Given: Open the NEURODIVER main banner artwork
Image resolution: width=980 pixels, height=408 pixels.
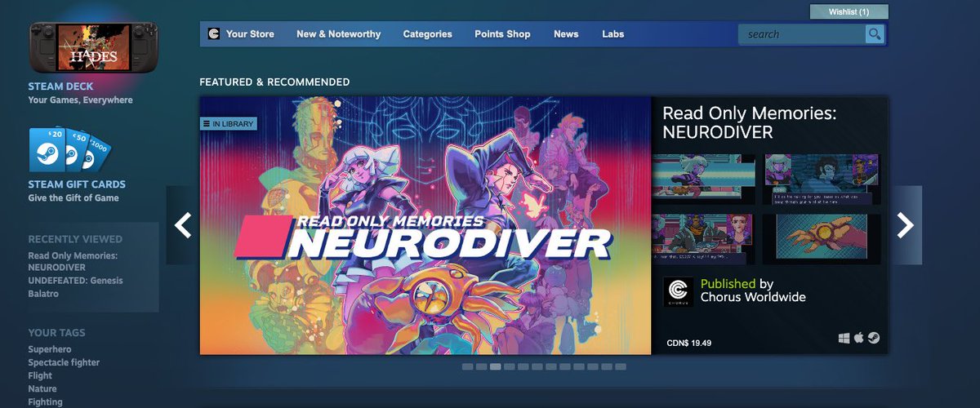Looking at the screenshot, I should point(425,225).
